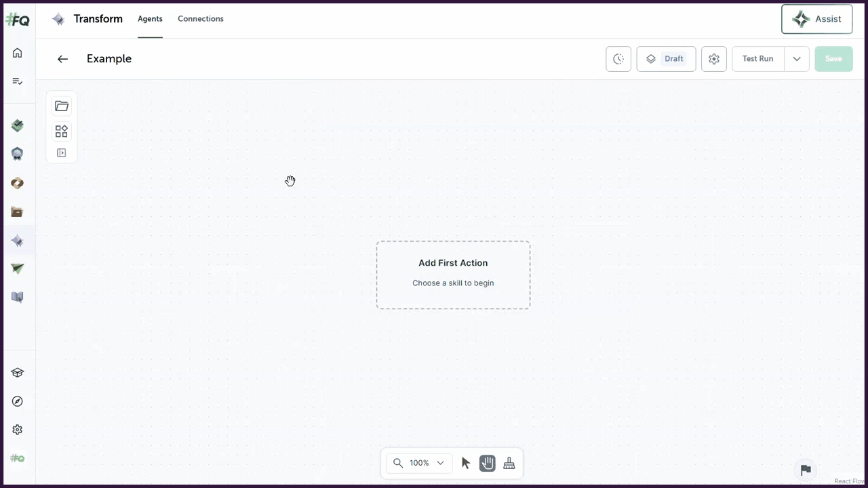Switch to the Connections tab
The image size is (868, 488).
pos(200,18)
